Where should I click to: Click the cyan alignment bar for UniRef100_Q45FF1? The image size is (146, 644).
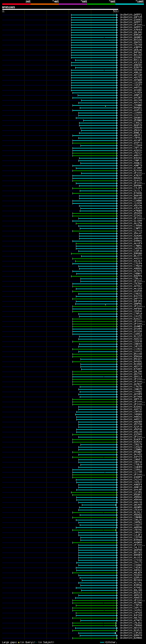point(94,15)
